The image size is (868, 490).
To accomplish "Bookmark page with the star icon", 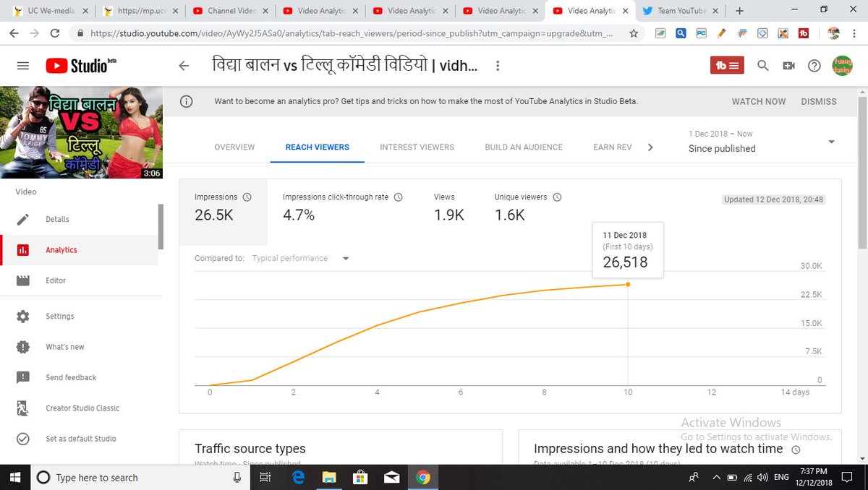I will point(634,33).
